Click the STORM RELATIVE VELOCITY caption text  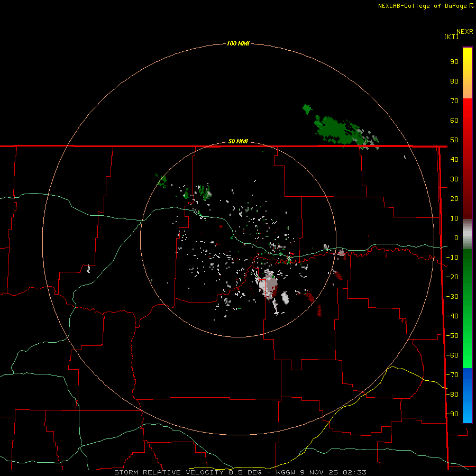[x=169, y=472]
